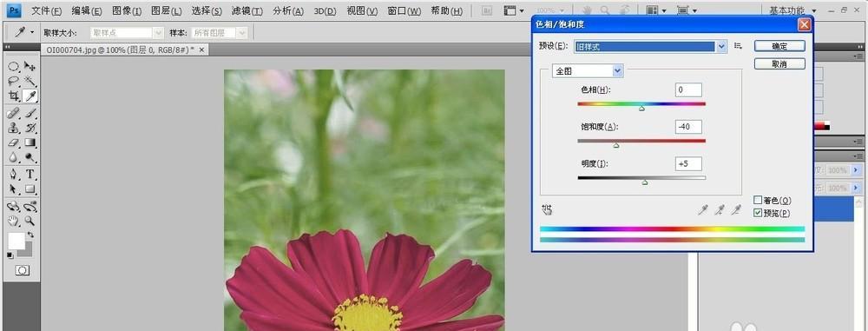Open preset options menu icon in dialog
This screenshot has width=868, height=331.
point(738,46)
